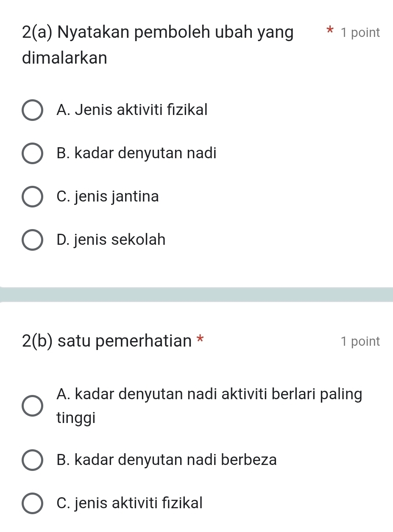Click the text label 'A. Jenis aktiviti fizikal'

132,111
